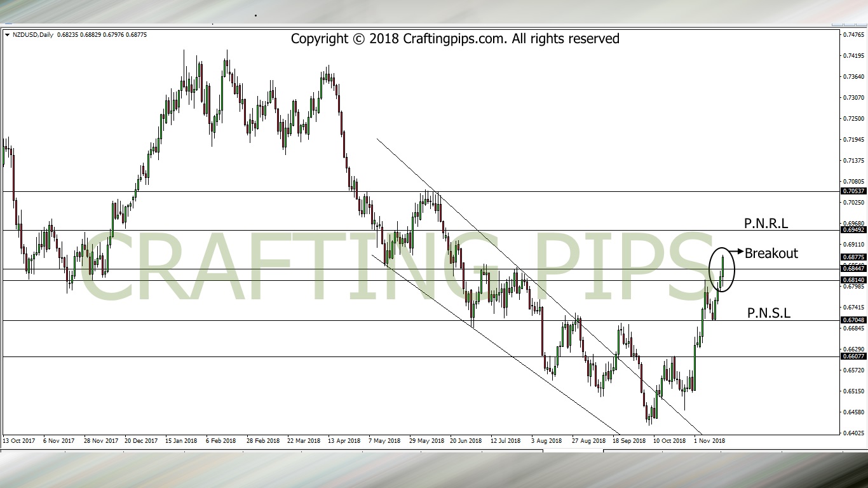Click the 15 Jan 2018 date label
The height and width of the screenshot is (488, 868).
click(181, 440)
